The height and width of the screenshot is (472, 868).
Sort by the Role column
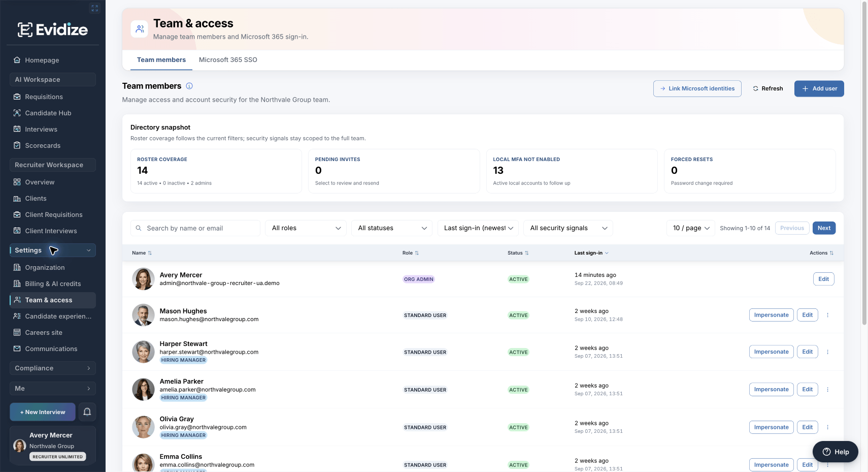pos(411,253)
